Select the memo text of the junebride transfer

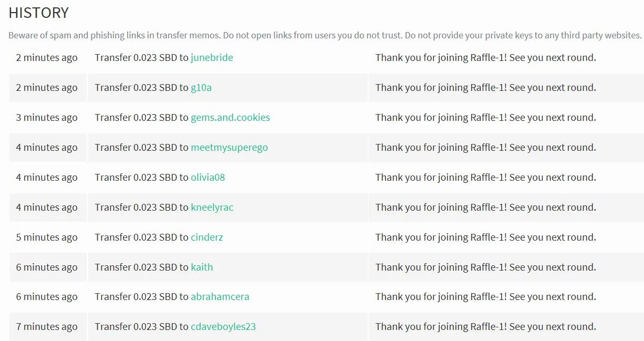point(486,58)
